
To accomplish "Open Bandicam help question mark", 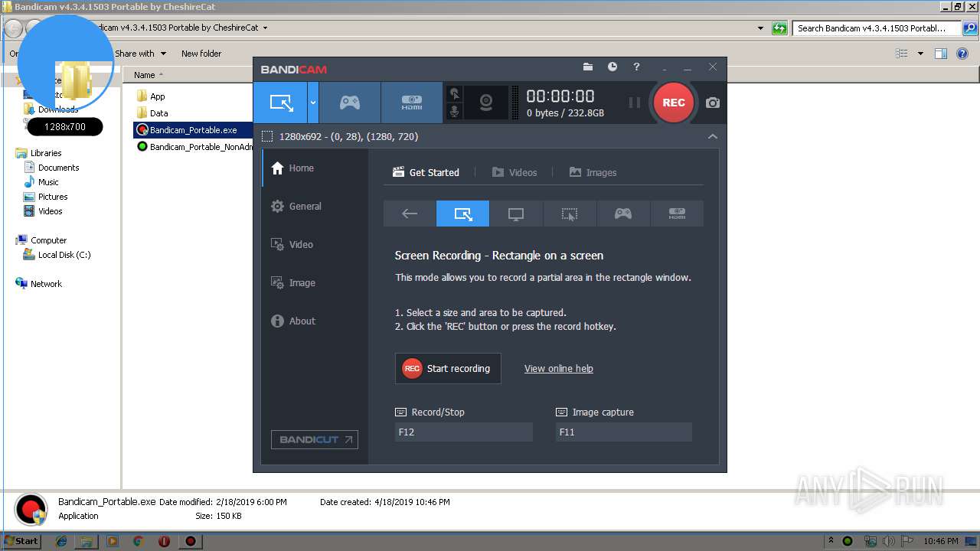I will pos(636,67).
